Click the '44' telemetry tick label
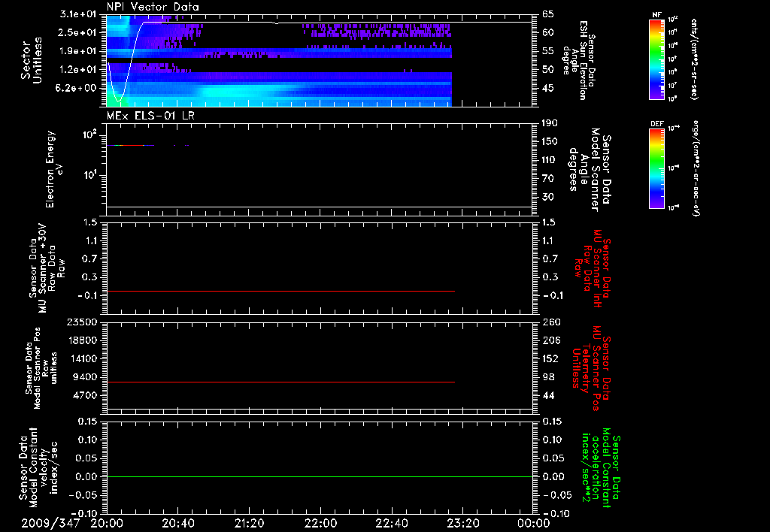 click(548, 395)
